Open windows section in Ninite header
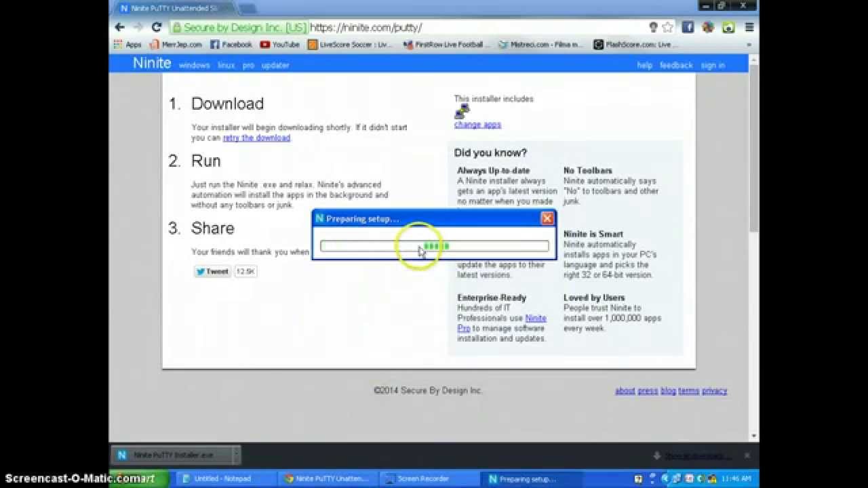The height and width of the screenshot is (488, 868). point(194,66)
